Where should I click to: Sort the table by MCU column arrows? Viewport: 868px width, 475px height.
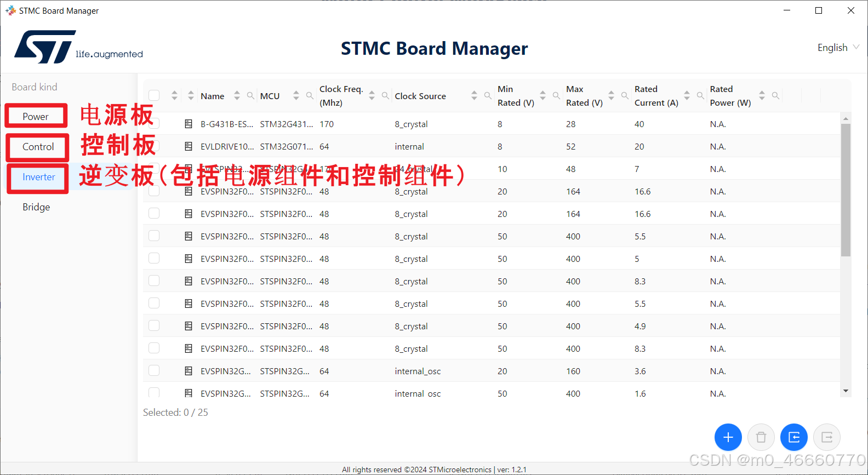click(x=296, y=95)
